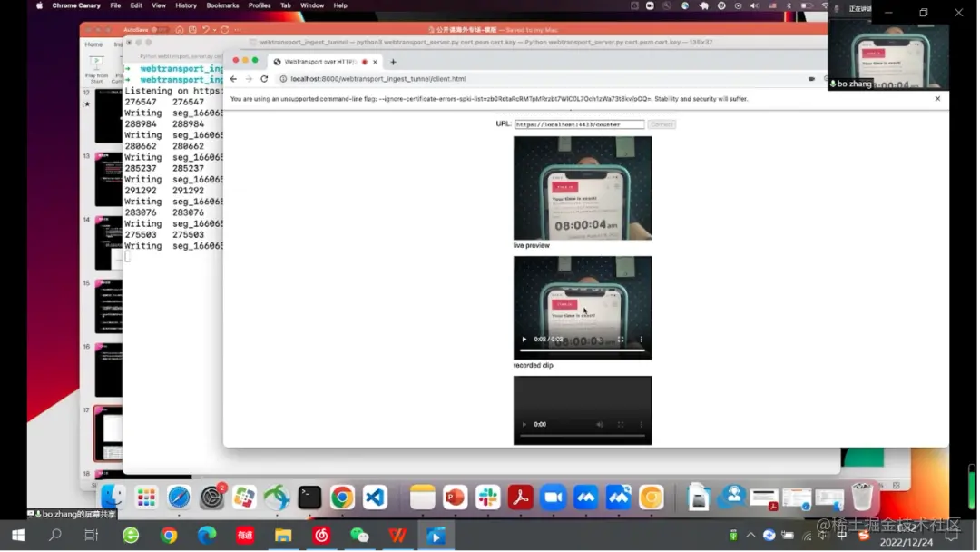Open bottom video player options menu
980x552 pixels.
point(642,425)
